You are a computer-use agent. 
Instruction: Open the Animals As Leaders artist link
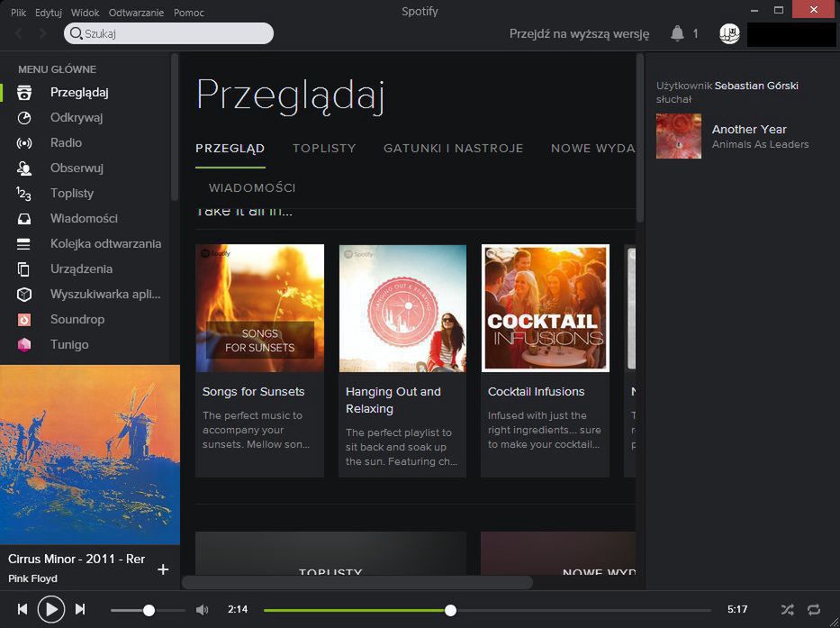pyautogui.click(x=760, y=144)
